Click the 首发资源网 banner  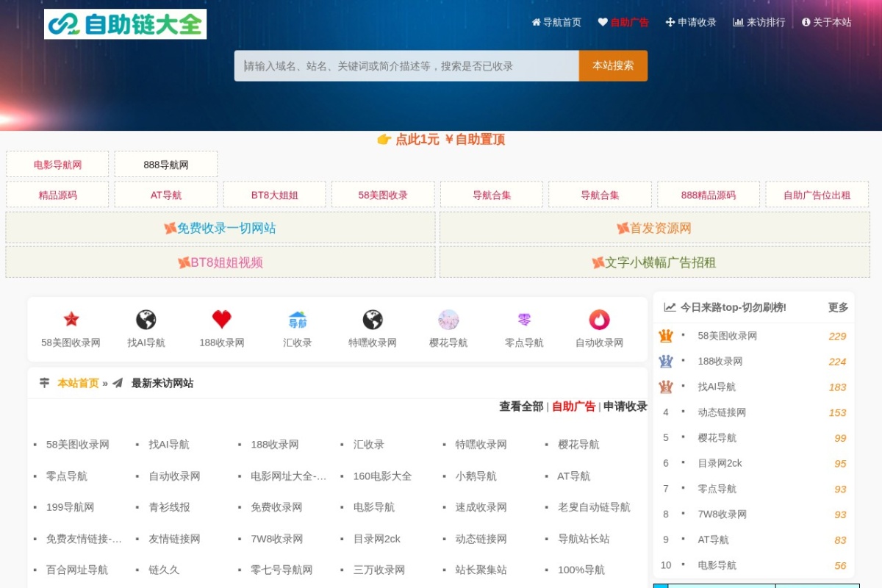655,228
